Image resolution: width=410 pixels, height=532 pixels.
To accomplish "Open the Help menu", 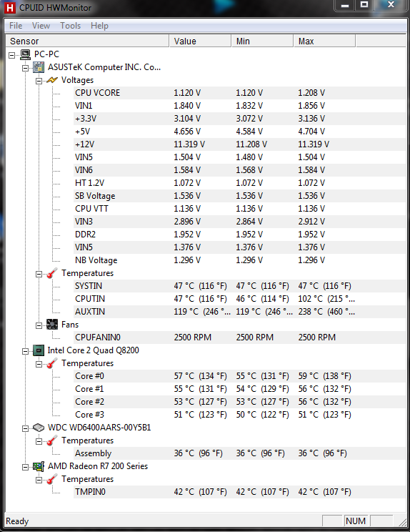I will (x=99, y=26).
